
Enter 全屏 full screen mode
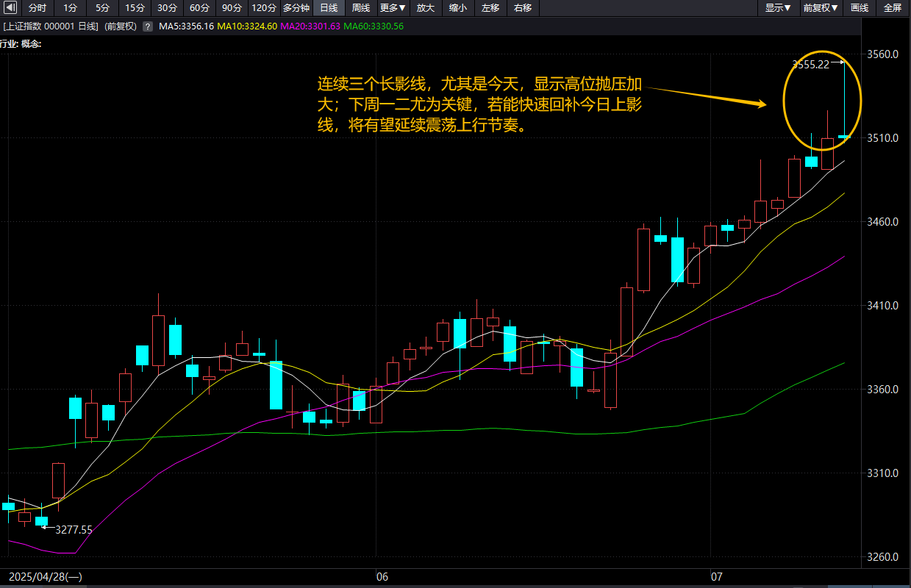(892, 8)
